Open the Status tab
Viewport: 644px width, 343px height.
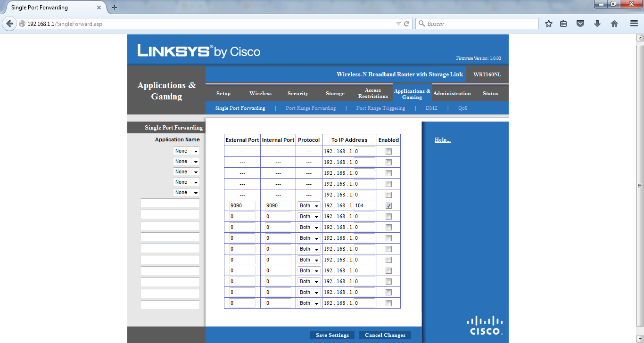490,93
